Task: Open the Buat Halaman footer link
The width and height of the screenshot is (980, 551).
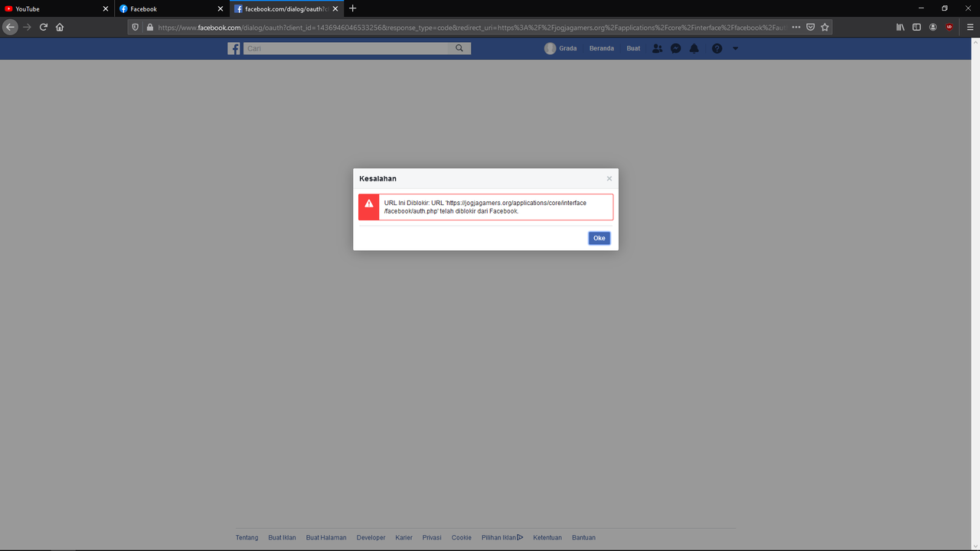Action: pos(326,537)
